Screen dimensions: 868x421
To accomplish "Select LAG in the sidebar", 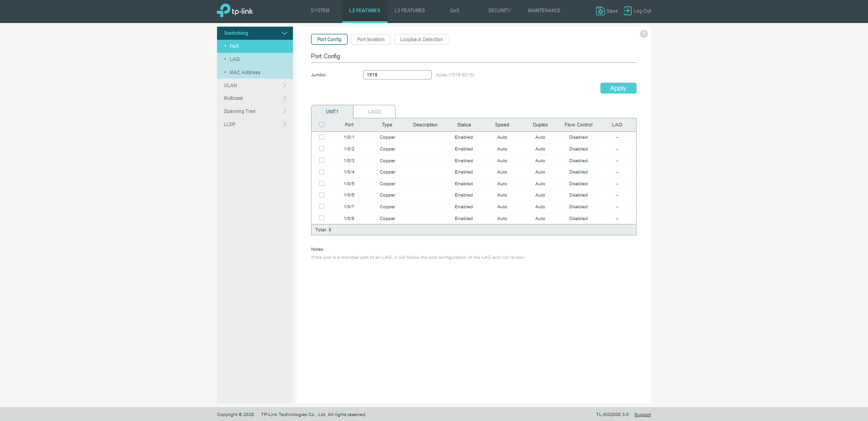I will coord(255,59).
